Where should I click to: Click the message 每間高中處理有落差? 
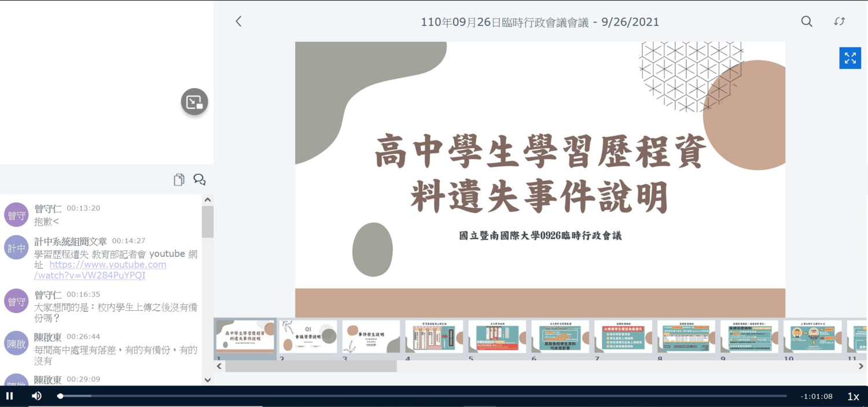click(x=116, y=355)
